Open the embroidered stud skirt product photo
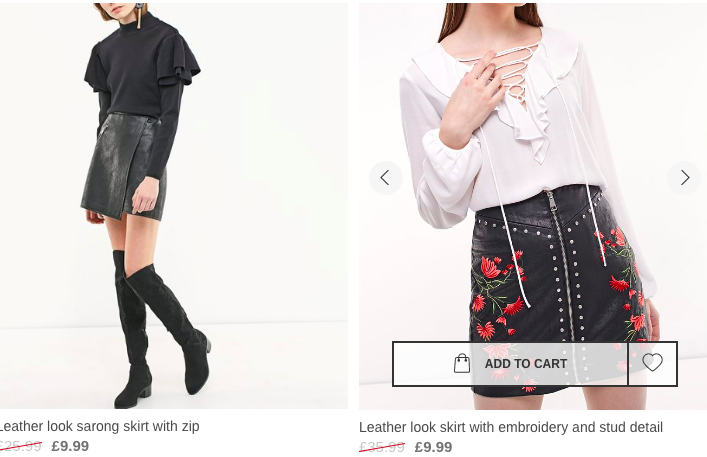Viewport: 707px width, 457px height. (x=533, y=206)
